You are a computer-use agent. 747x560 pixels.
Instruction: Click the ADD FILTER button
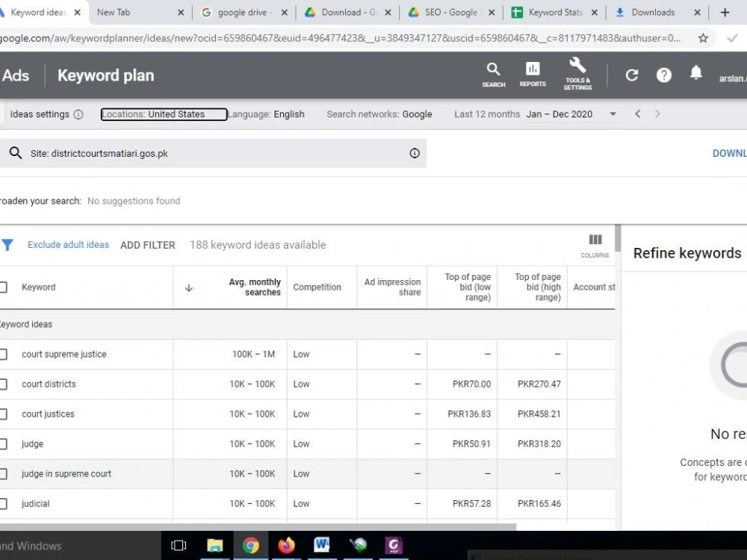148,245
